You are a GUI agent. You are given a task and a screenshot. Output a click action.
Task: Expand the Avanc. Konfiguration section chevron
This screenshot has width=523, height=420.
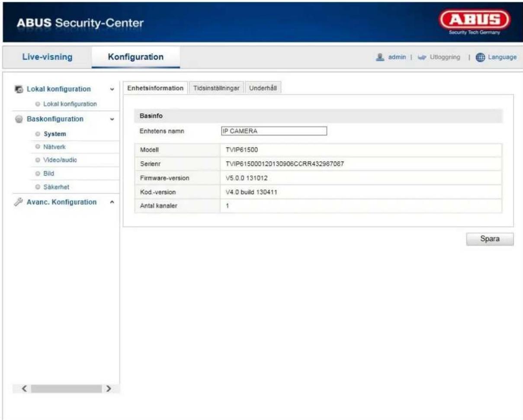[112, 202]
